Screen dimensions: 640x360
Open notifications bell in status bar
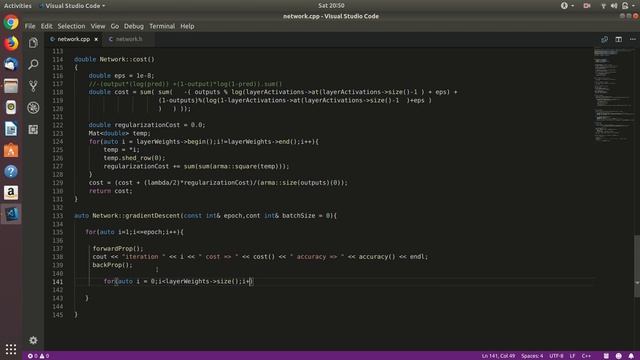coord(631,356)
